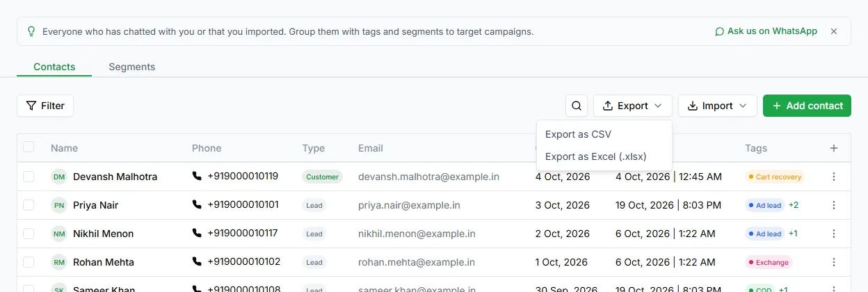Click email devansh.malhotra@example.in
The height and width of the screenshot is (292, 868).
pyautogui.click(x=428, y=177)
